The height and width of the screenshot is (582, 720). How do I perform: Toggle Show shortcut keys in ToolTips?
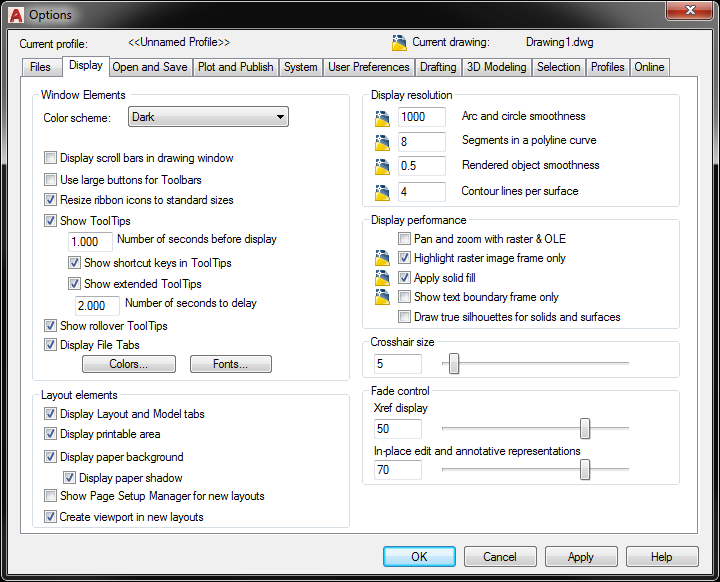[74, 263]
